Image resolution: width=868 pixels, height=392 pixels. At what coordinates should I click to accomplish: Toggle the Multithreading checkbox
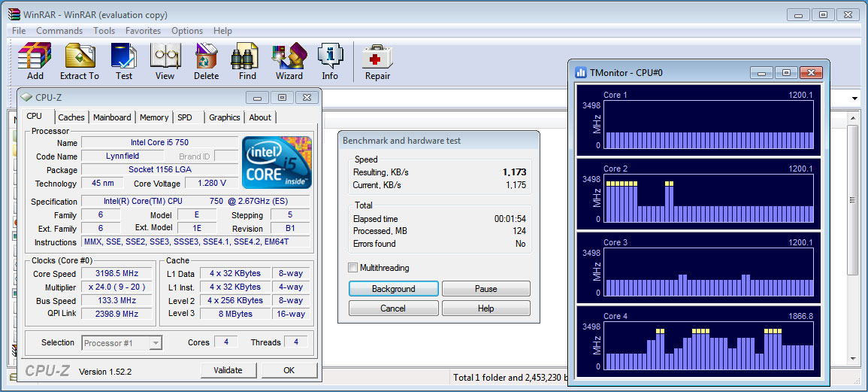click(x=352, y=268)
